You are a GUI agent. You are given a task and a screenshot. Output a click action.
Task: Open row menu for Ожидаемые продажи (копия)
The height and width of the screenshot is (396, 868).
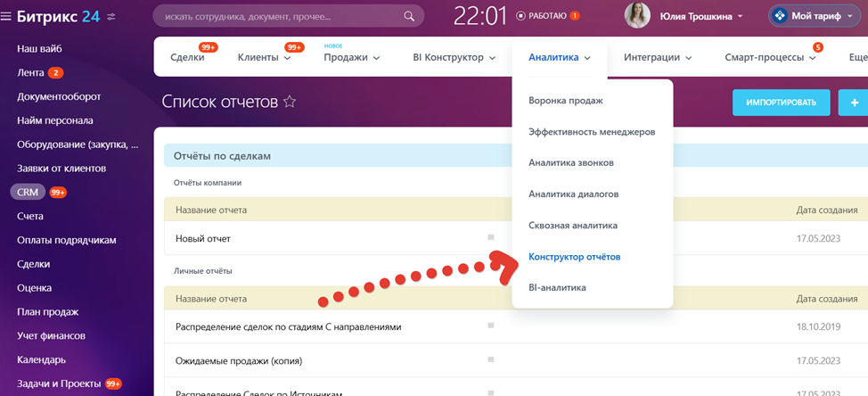[x=490, y=359]
